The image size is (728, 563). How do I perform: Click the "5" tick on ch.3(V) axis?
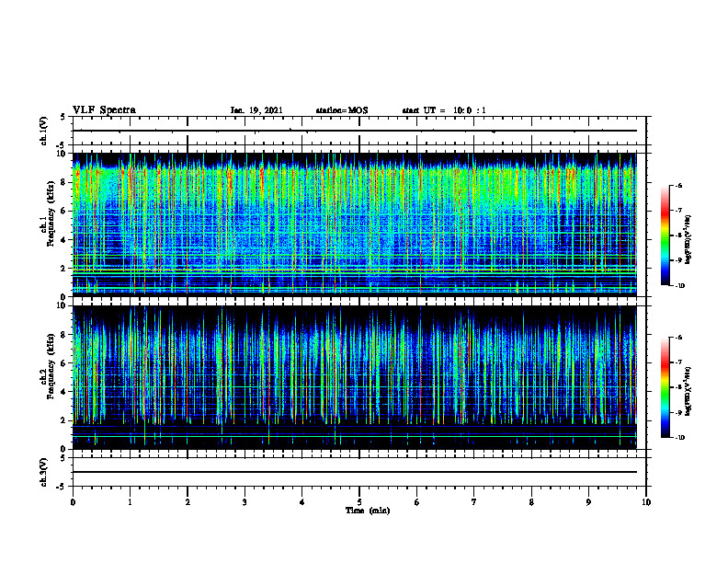pos(64,458)
